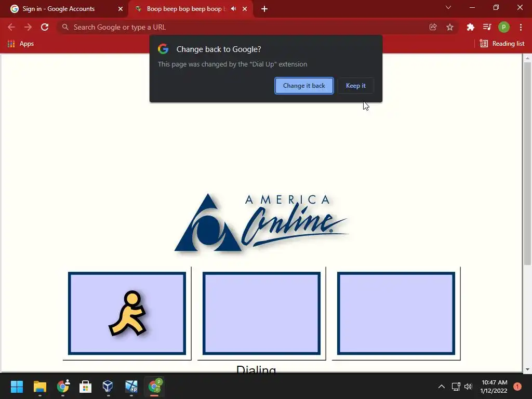
Task: Click the page vertical scrollbar thumb
Action: pyautogui.click(x=527, y=164)
